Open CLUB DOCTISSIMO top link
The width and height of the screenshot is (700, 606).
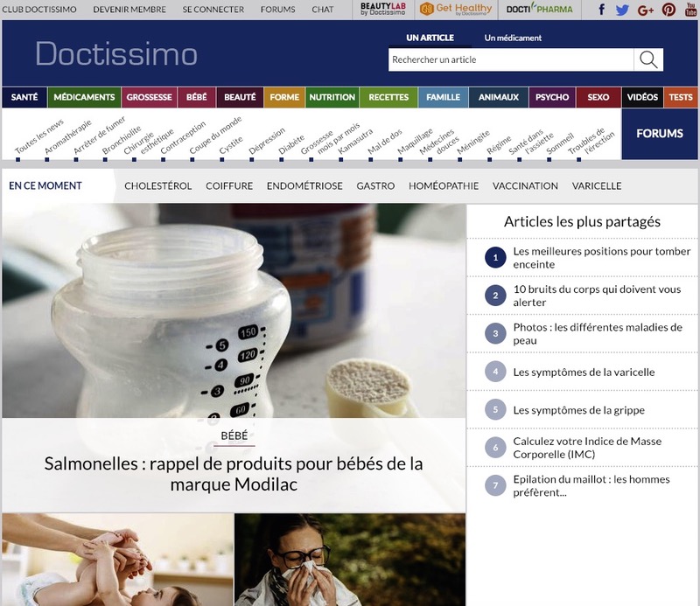[39, 10]
